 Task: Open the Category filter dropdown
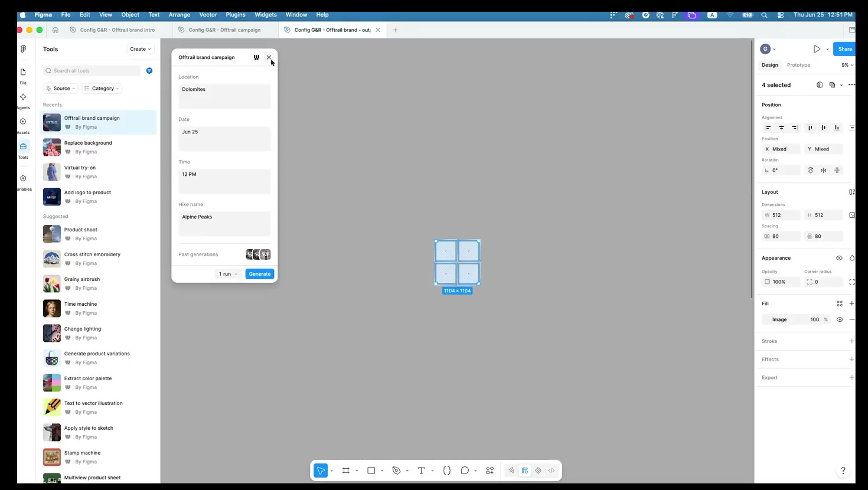[102, 89]
